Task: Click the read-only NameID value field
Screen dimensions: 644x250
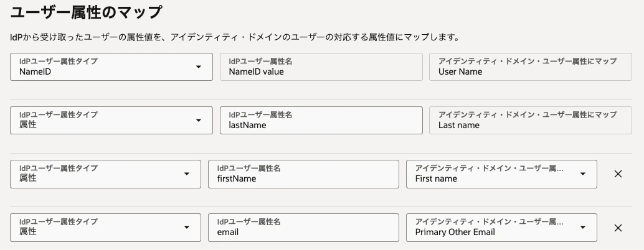Action: coord(321,67)
